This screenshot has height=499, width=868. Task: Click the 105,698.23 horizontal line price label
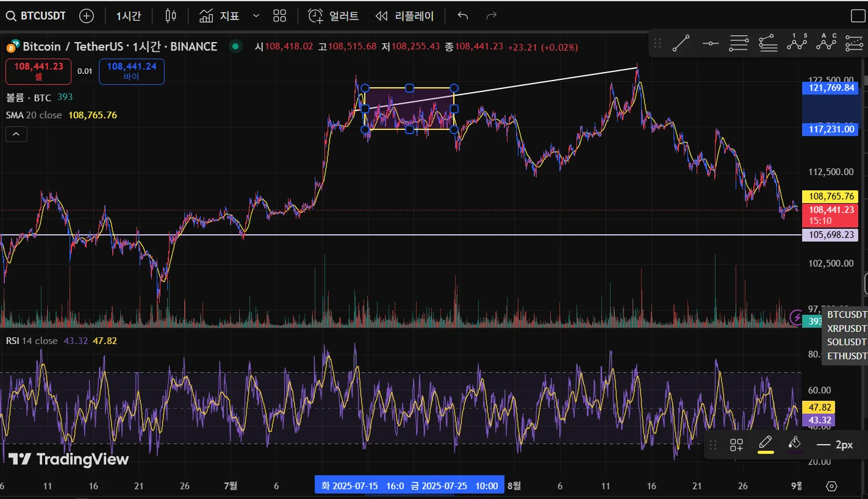coord(830,235)
